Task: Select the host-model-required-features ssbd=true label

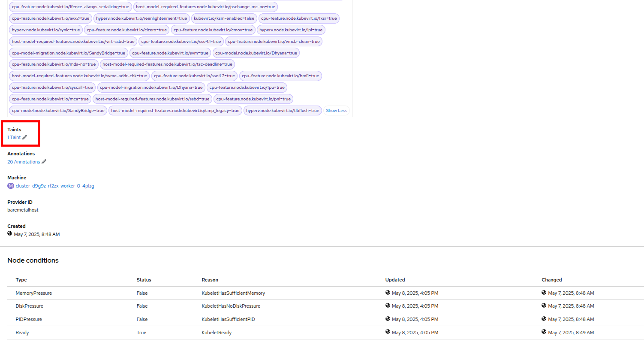Action: click(152, 99)
